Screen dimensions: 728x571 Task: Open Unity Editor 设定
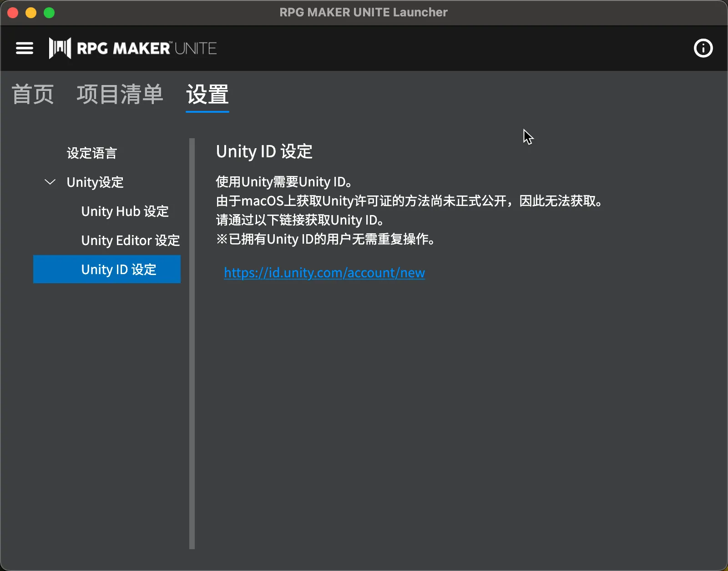(131, 240)
